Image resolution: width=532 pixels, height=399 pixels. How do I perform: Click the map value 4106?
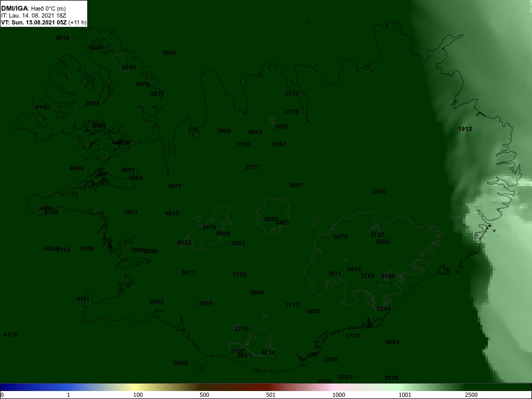87,248
